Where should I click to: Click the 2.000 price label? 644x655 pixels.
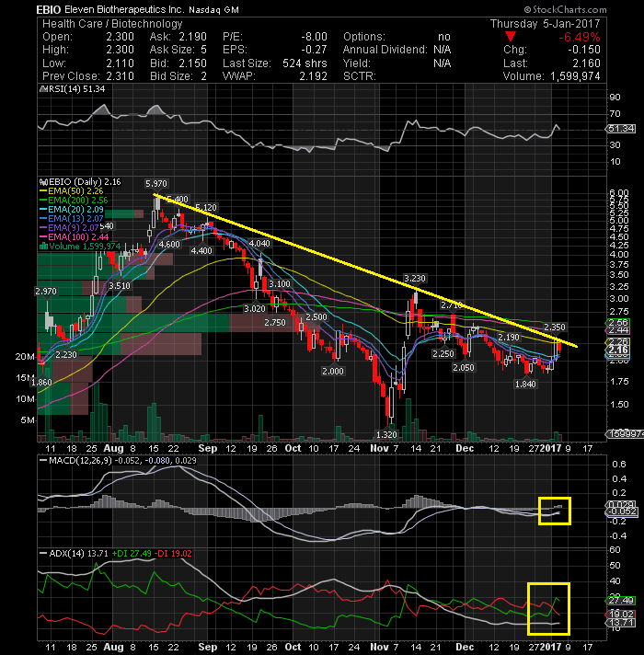pos(333,372)
